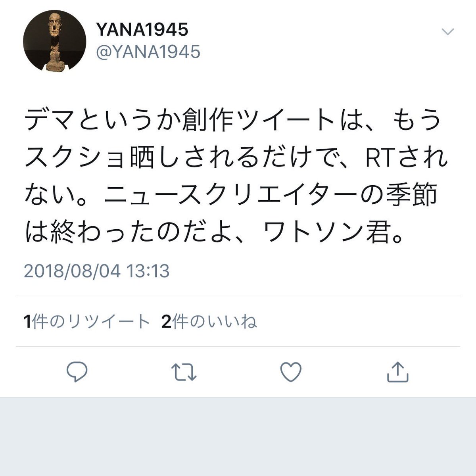
Task: Reply to the tweet via speech bubble icon
Action: coord(77,372)
